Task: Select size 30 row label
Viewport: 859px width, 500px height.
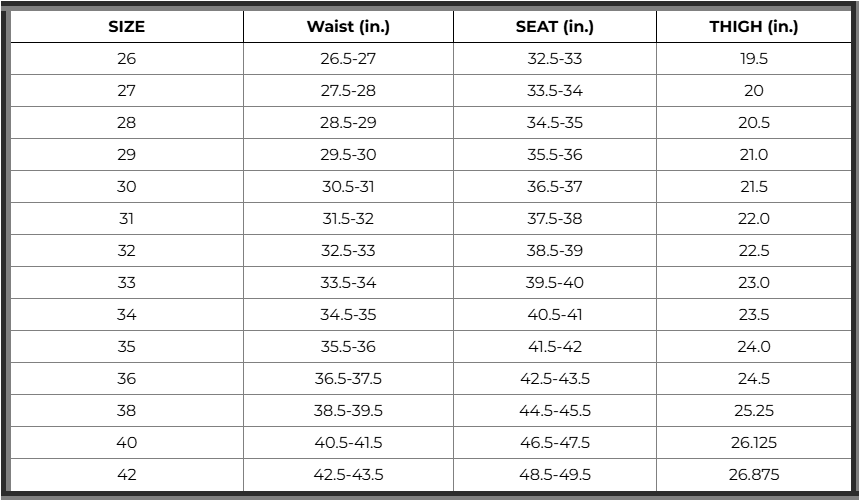Action: tap(127, 187)
